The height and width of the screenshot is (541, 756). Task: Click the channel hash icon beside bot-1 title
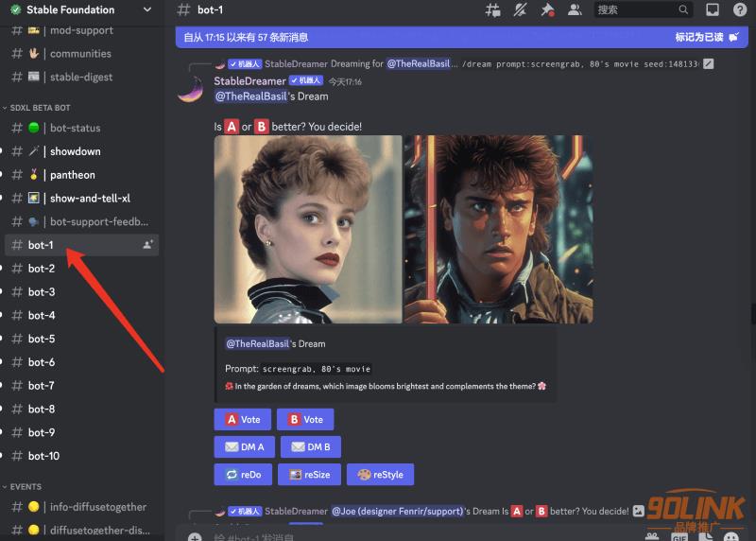tap(183, 9)
